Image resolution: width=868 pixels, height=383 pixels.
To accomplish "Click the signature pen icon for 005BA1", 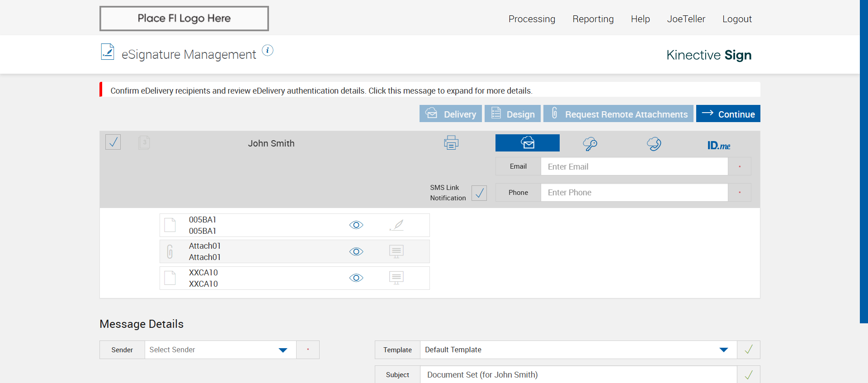I will click(396, 225).
